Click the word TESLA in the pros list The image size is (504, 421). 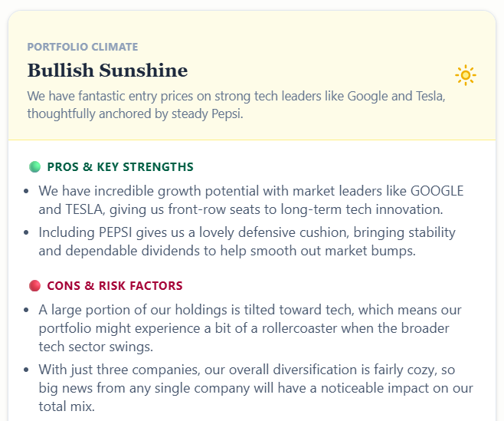(x=84, y=209)
